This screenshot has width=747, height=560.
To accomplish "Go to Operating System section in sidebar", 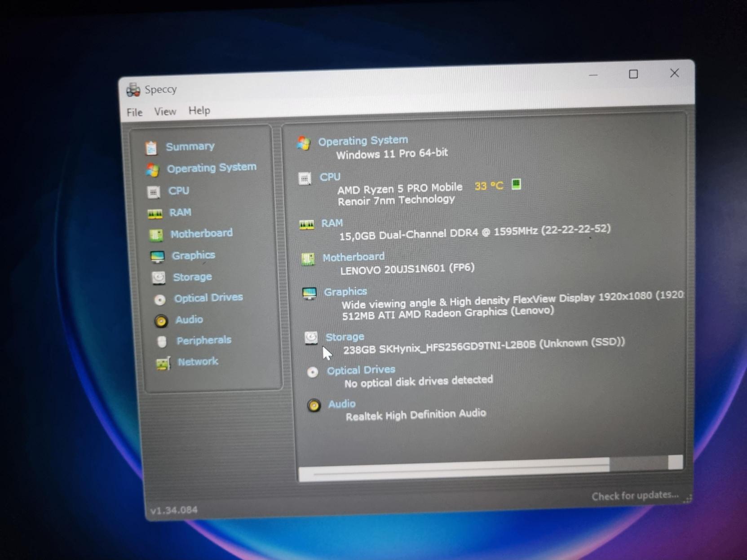I will (212, 168).
